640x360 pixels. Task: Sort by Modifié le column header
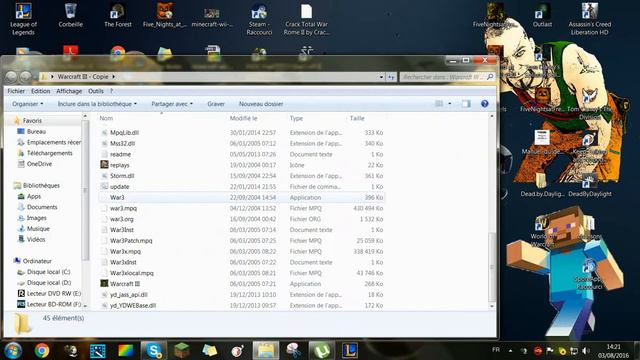tap(243, 118)
